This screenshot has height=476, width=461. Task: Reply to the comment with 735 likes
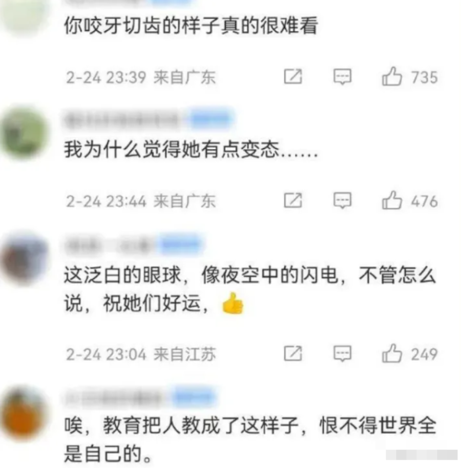[x=343, y=76]
